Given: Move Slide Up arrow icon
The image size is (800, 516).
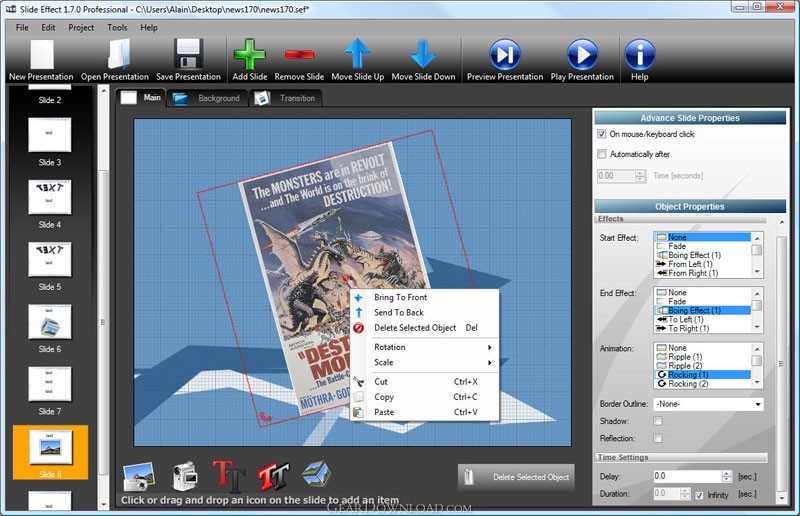Looking at the screenshot, I should tap(357, 54).
